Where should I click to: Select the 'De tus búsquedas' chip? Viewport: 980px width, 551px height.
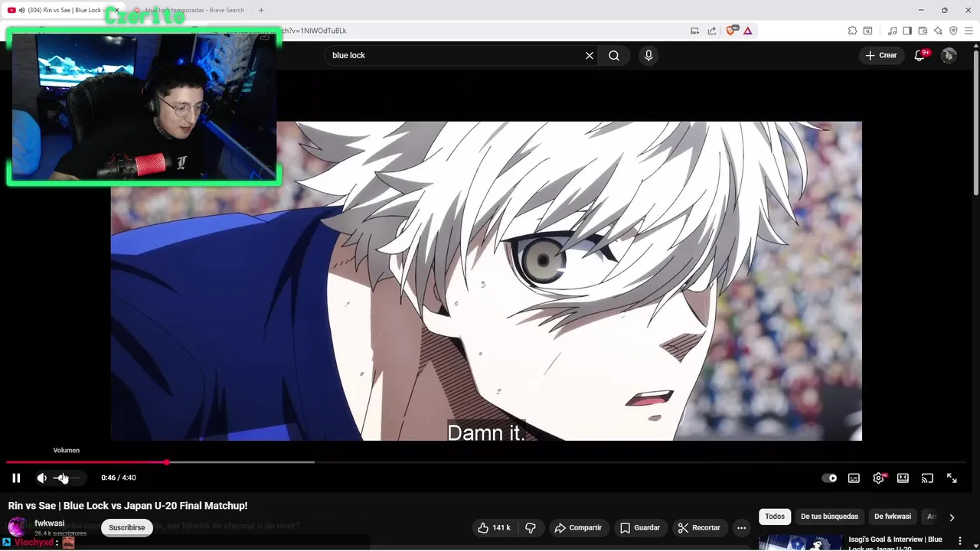[x=829, y=517]
